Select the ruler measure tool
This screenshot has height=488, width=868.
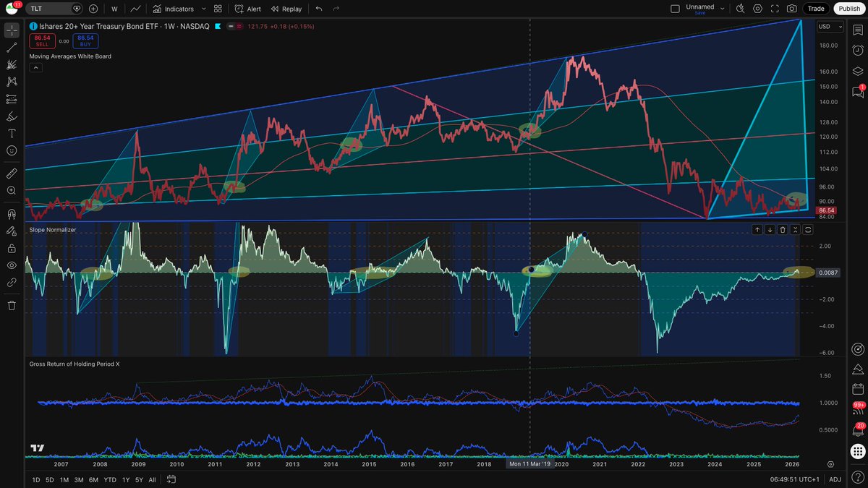pyautogui.click(x=12, y=174)
